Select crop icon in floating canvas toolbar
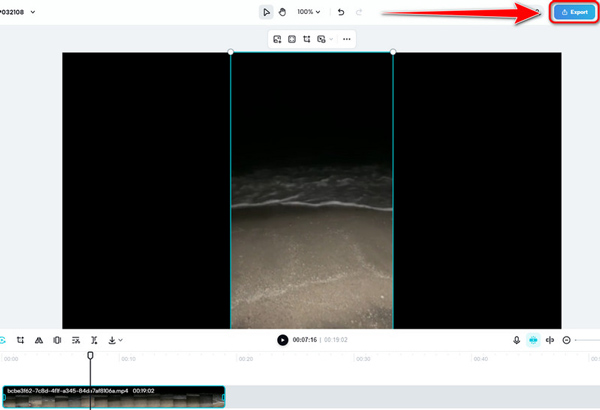The height and width of the screenshot is (410, 600). point(307,39)
